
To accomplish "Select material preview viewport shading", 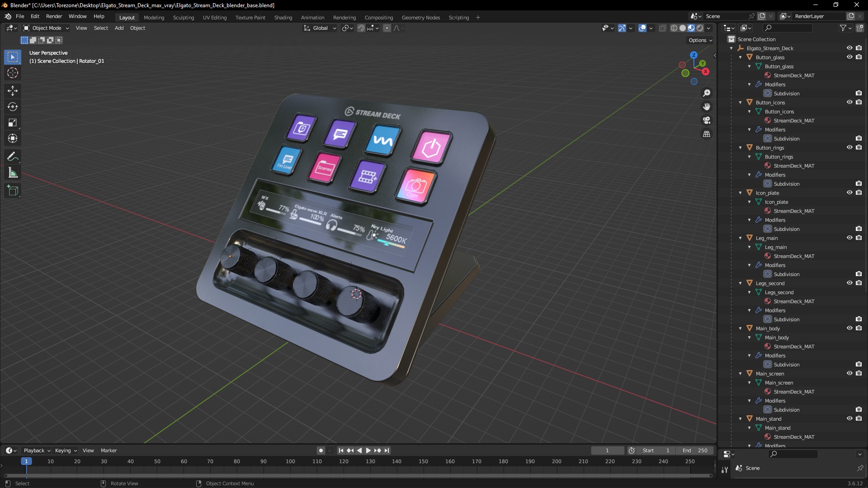I will click(691, 28).
